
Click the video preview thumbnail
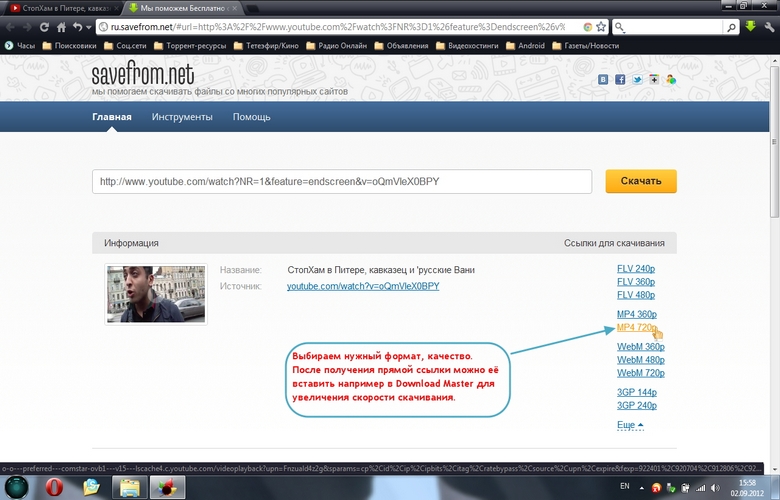(x=156, y=294)
